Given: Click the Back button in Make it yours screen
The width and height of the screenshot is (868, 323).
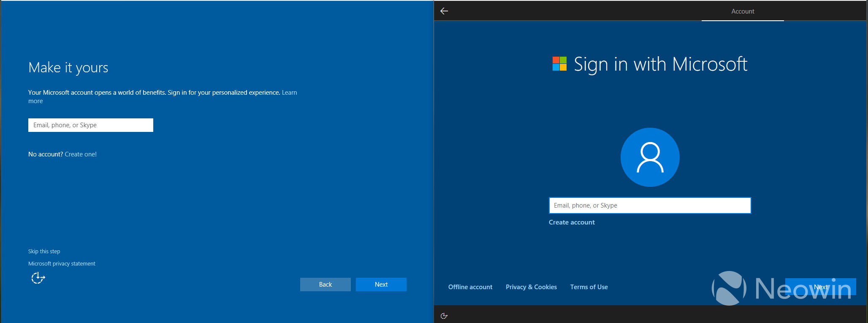Looking at the screenshot, I should pyautogui.click(x=325, y=285).
